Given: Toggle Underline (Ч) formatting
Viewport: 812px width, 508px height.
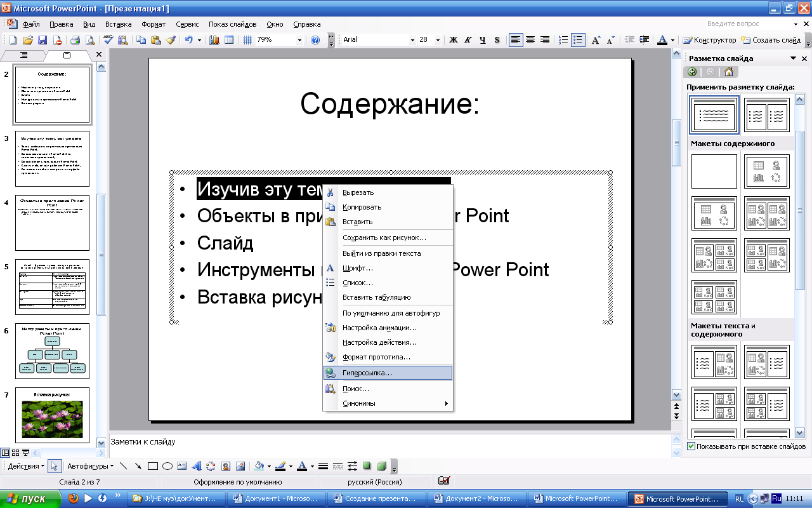Looking at the screenshot, I should (x=483, y=40).
